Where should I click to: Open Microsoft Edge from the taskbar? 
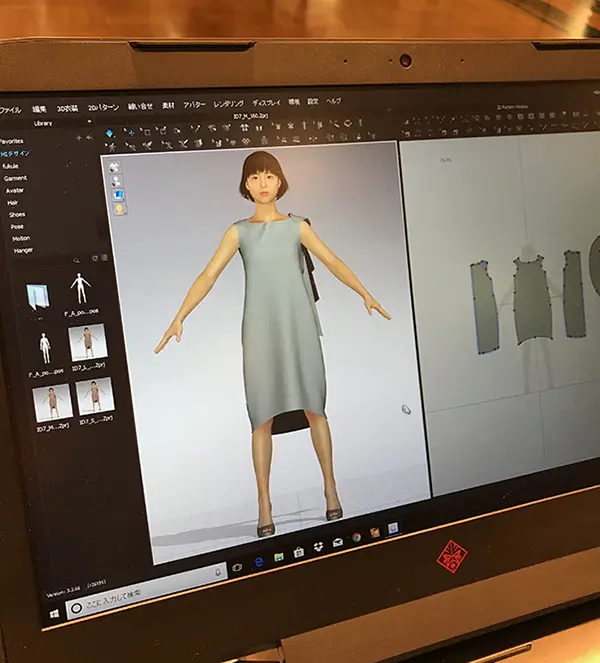tap(259, 562)
